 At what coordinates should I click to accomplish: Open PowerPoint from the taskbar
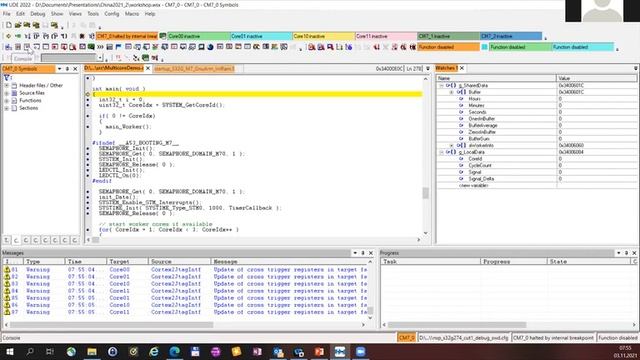pos(319,351)
